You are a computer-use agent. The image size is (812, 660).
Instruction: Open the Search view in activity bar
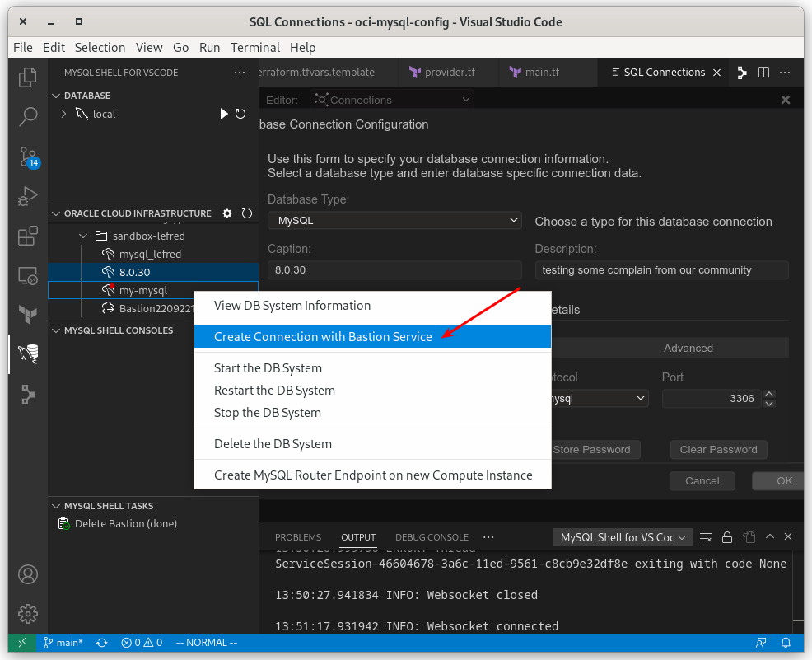pyautogui.click(x=27, y=117)
